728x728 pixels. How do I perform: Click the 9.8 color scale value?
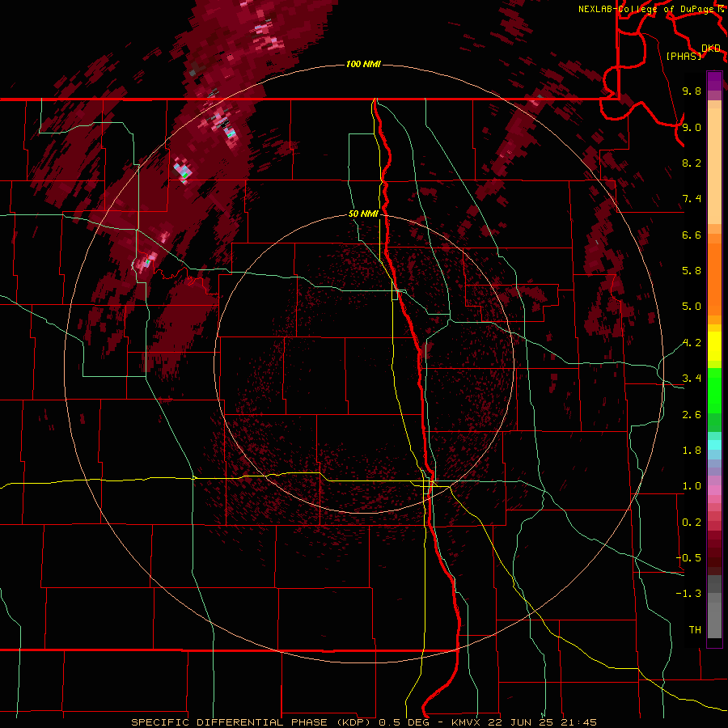pos(692,91)
